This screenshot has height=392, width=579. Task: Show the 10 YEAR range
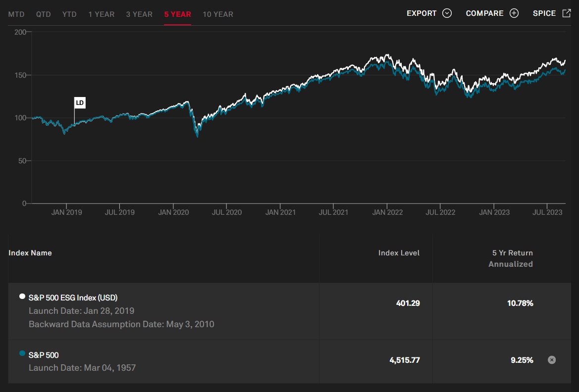218,14
